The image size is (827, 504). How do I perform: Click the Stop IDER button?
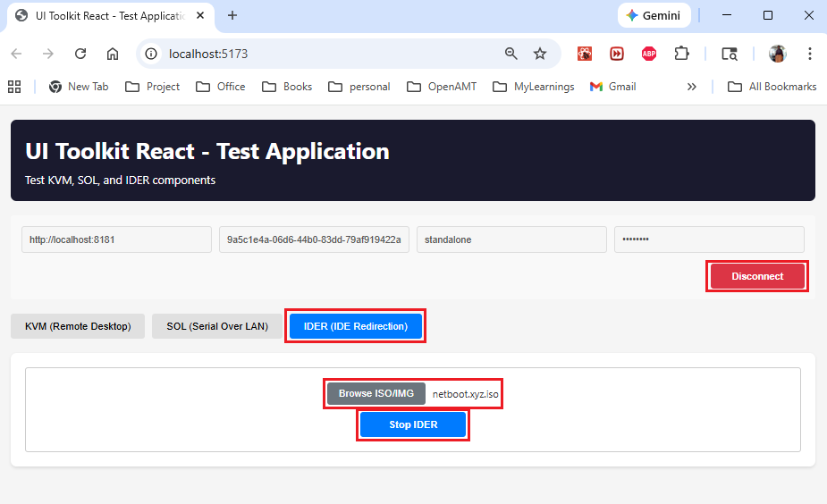413,424
